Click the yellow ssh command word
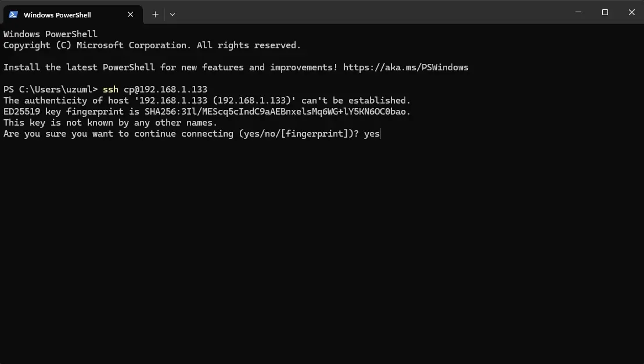Viewport: 644px width, 364px height. [x=110, y=89]
